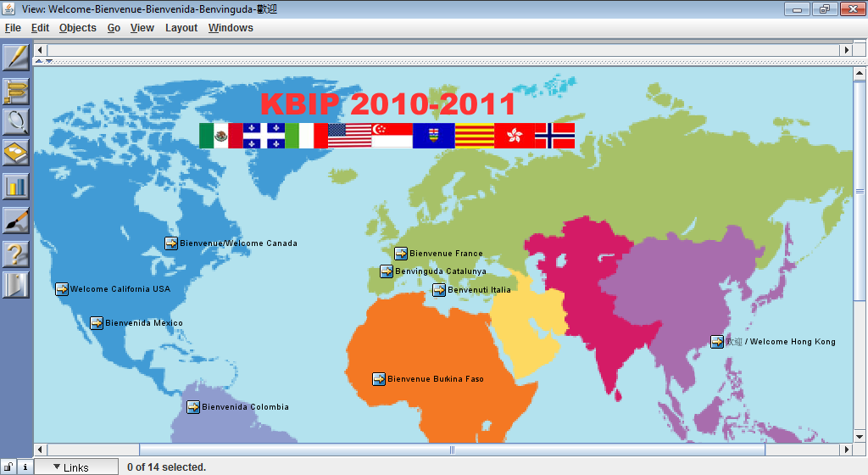The height and width of the screenshot is (475, 868).
Task: Open the Welcome Hong Kong view link
Action: click(x=780, y=342)
